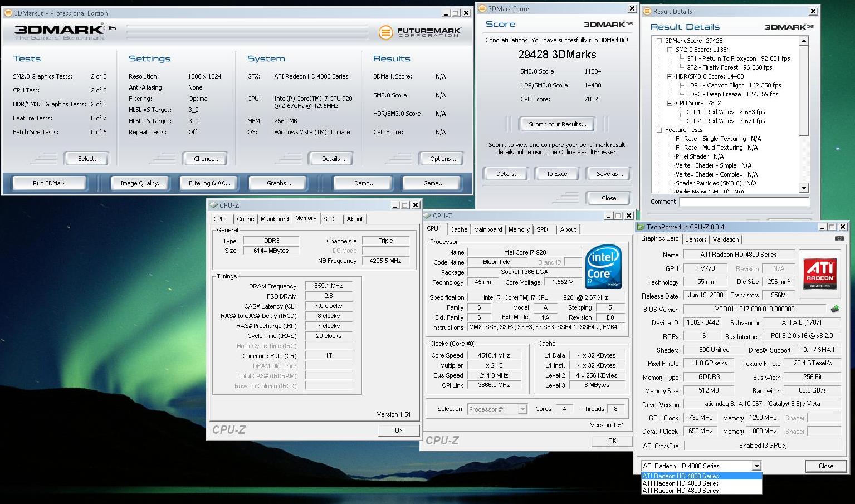Open the Memory tab in CPU-Z processor window

point(519,229)
